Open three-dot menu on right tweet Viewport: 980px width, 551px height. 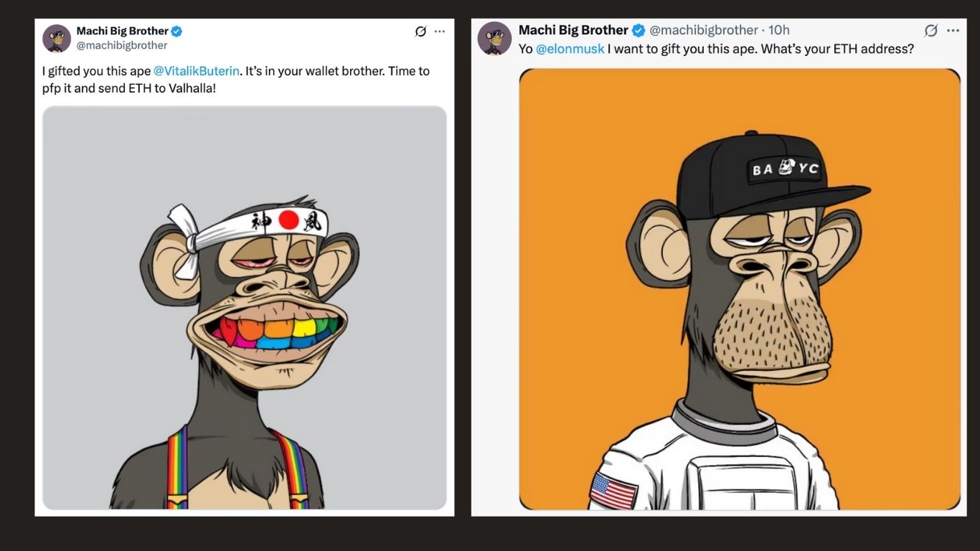(x=953, y=30)
